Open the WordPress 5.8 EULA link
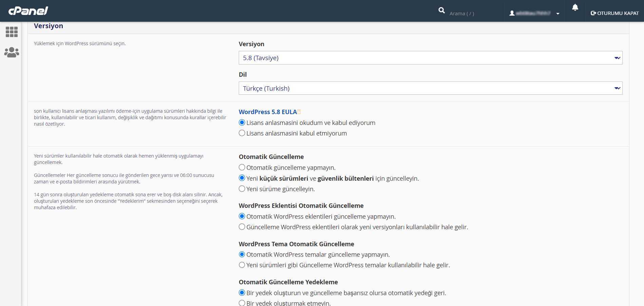 pyautogui.click(x=268, y=112)
